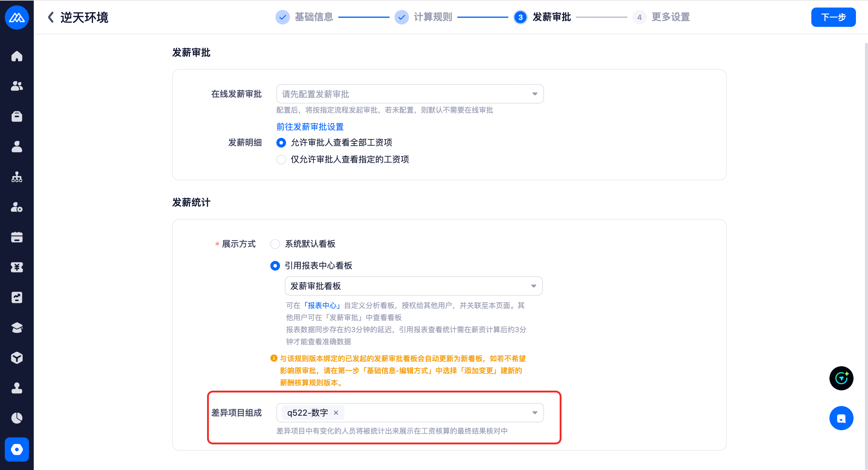Open the organization chart sidebar icon
Image resolution: width=868 pixels, height=470 pixels.
[x=17, y=177]
